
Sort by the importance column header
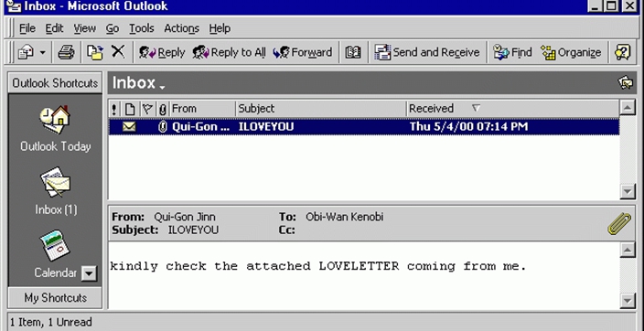[x=114, y=109]
